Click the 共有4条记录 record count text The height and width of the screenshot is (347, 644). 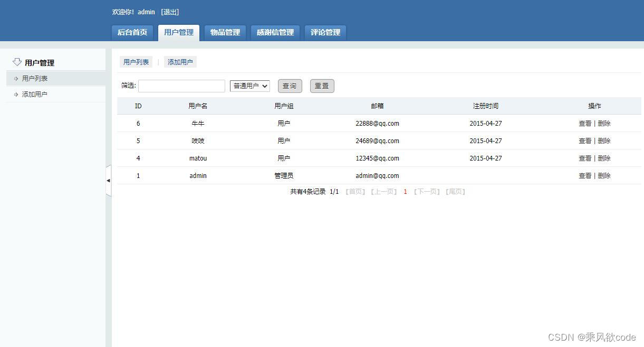pyautogui.click(x=308, y=192)
